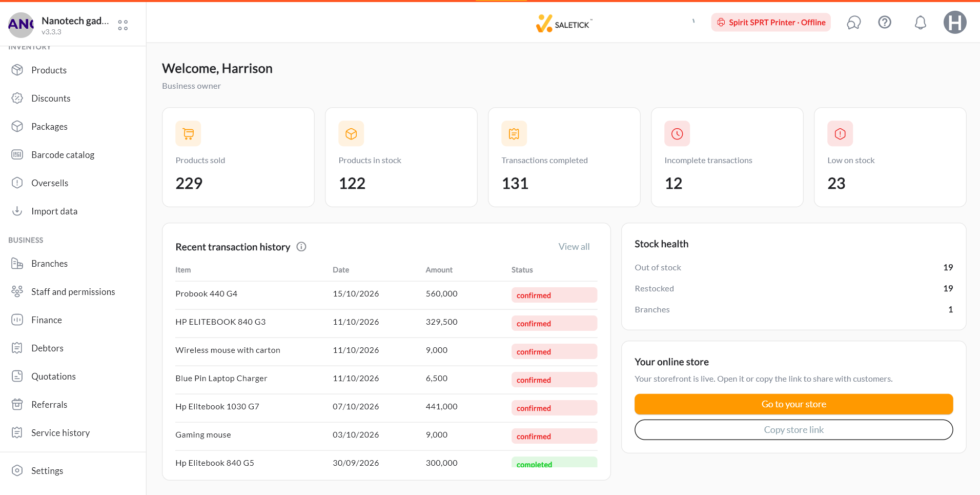Image resolution: width=980 pixels, height=495 pixels.
Task: Click the Saletick logo
Action: [x=563, y=24]
